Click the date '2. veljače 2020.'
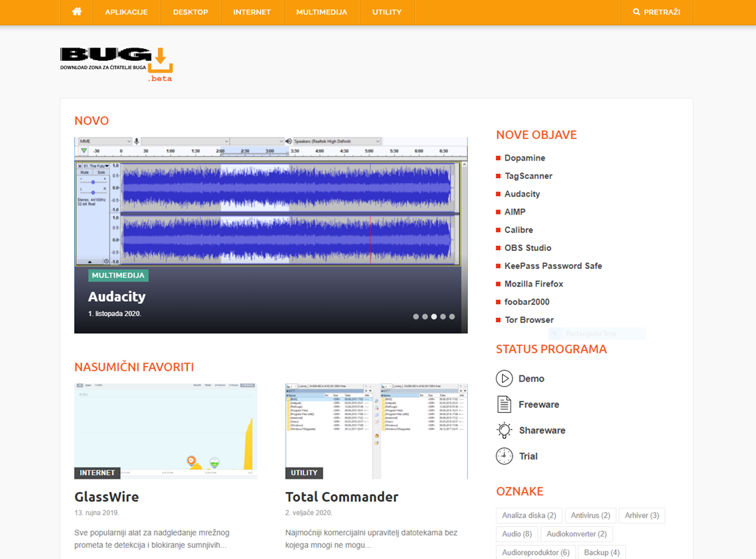Viewport: 756px width, 559px height. tap(309, 513)
